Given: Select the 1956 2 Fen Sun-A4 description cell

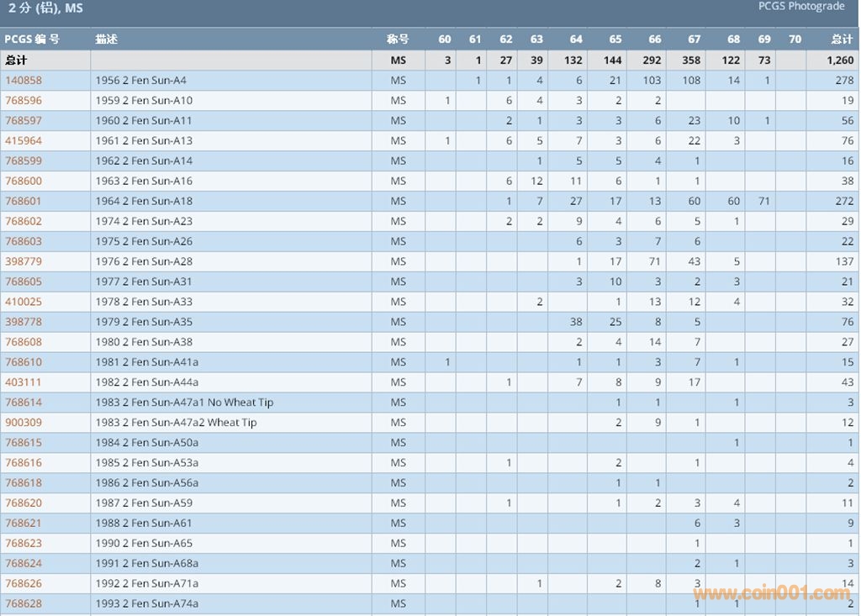Looking at the screenshot, I should pos(141,81).
